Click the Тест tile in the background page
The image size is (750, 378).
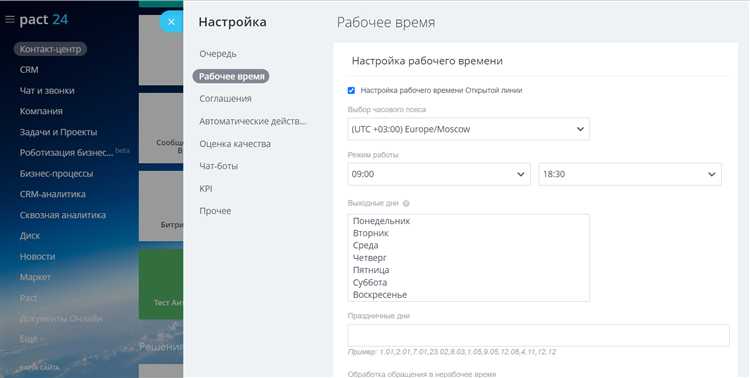[161, 284]
